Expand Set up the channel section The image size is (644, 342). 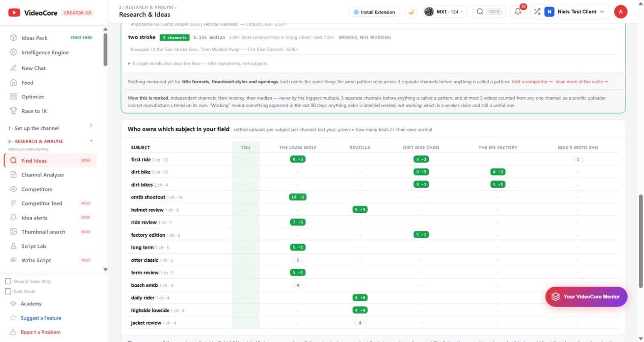50,128
